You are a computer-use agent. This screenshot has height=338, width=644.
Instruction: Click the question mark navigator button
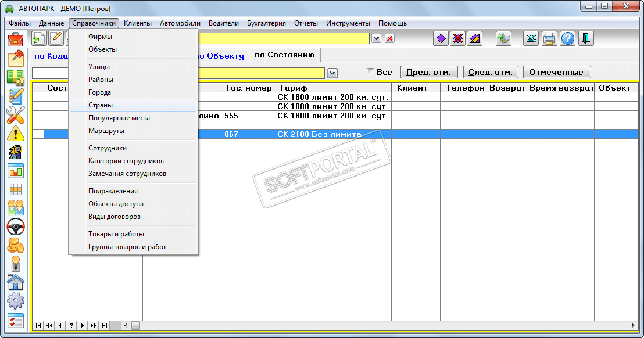(71, 325)
